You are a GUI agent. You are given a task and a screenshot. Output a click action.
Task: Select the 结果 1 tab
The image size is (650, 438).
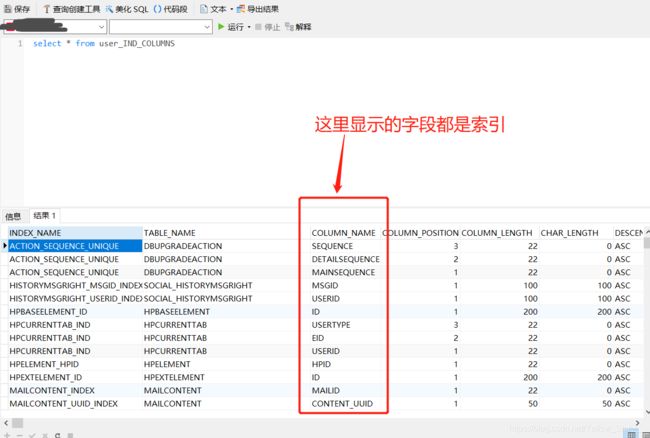pos(44,215)
